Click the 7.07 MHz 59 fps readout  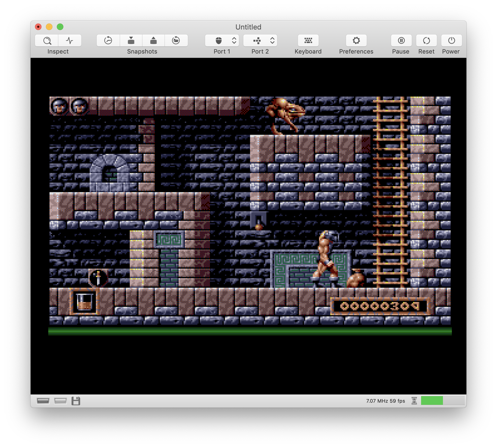385,401
